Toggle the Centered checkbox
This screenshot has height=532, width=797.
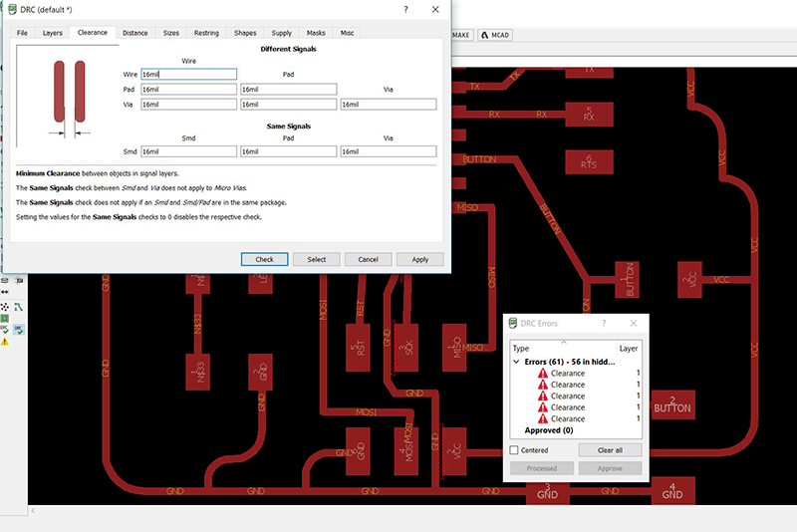[514, 450]
